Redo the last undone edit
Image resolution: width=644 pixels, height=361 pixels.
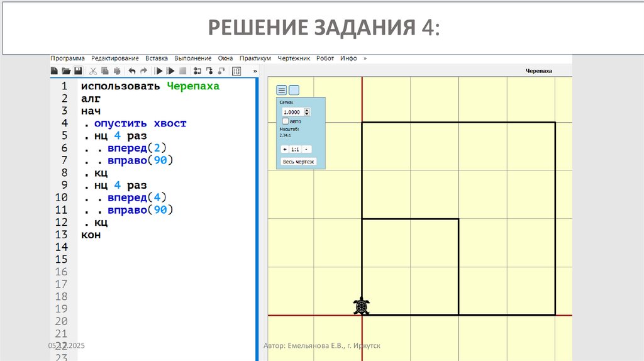143,71
